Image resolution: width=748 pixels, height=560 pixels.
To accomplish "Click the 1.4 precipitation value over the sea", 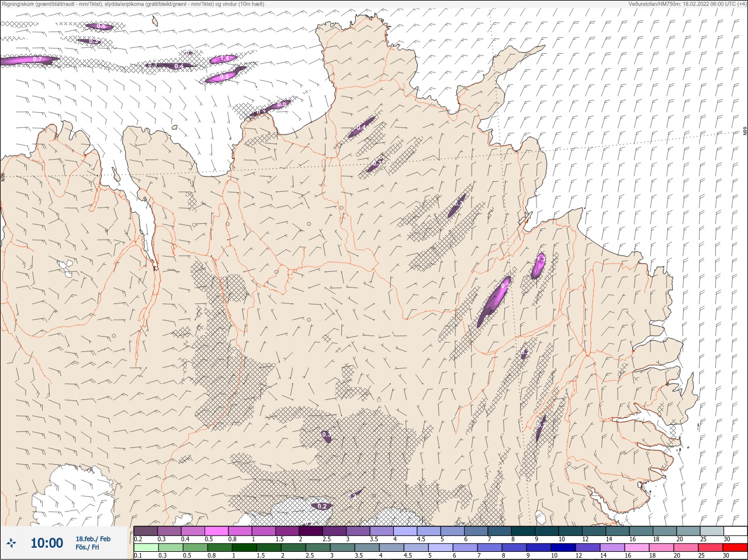I will point(224,58).
